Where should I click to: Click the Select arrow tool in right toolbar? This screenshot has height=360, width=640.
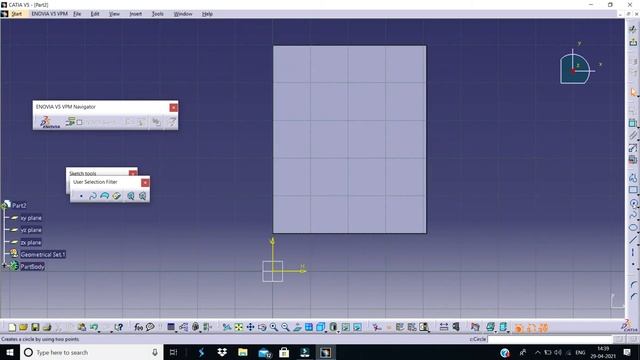[633, 92]
